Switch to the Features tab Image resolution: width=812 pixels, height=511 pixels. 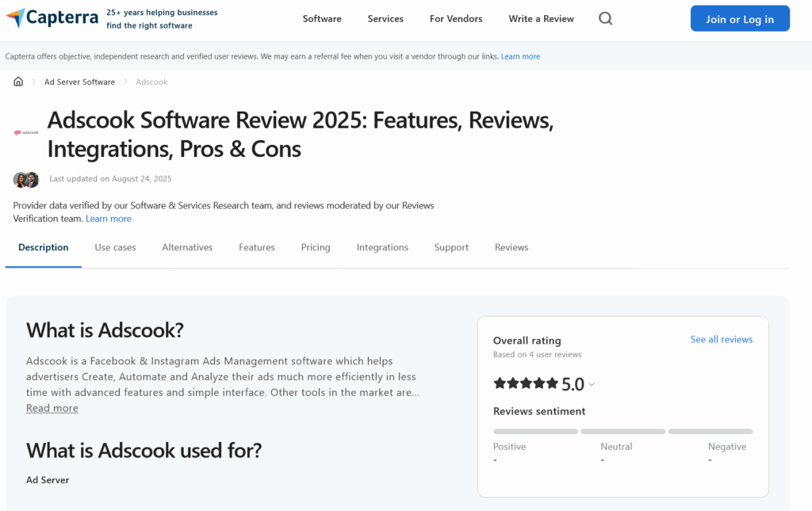pyautogui.click(x=257, y=247)
